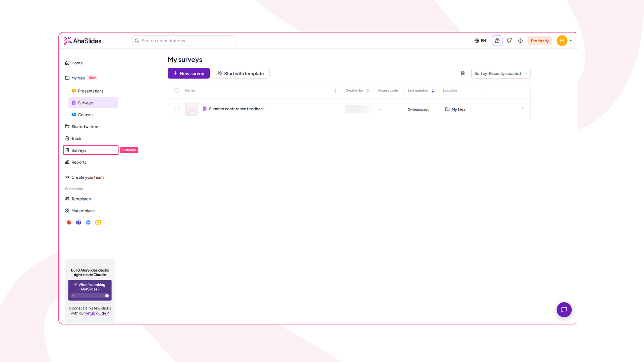Open the Summer conference feedback survey
The width and height of the screenshot is (644, 362).
pyautogui.click(x=237, y=109)
